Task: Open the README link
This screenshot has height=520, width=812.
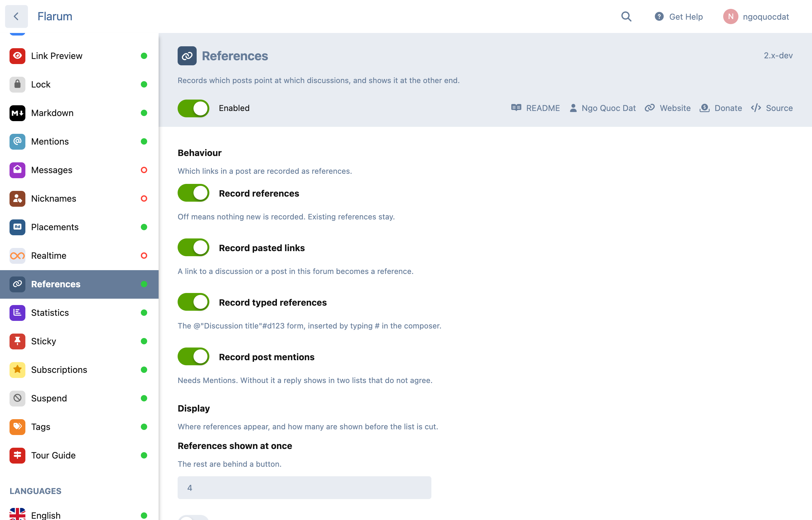Action: 535,108
